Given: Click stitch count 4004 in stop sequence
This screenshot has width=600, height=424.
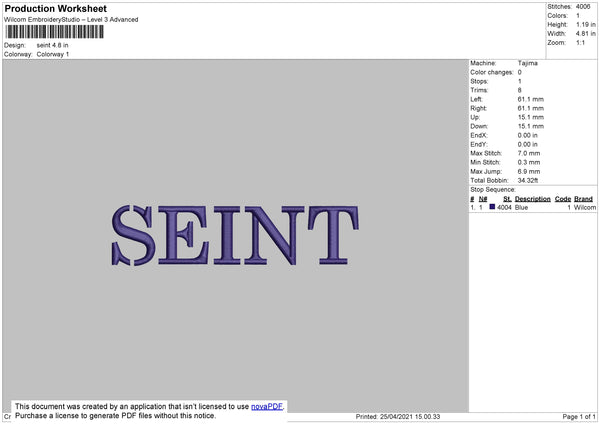Looking at the screenshot, I should (x=504, y=207).
